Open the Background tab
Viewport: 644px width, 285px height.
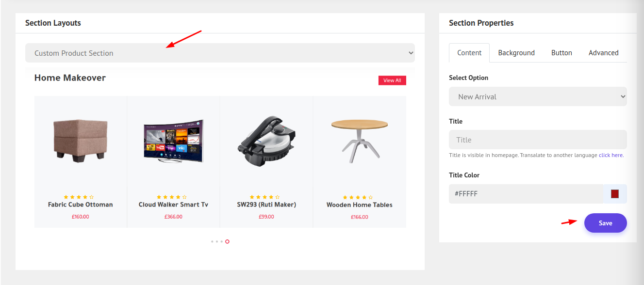coord(516,53)
